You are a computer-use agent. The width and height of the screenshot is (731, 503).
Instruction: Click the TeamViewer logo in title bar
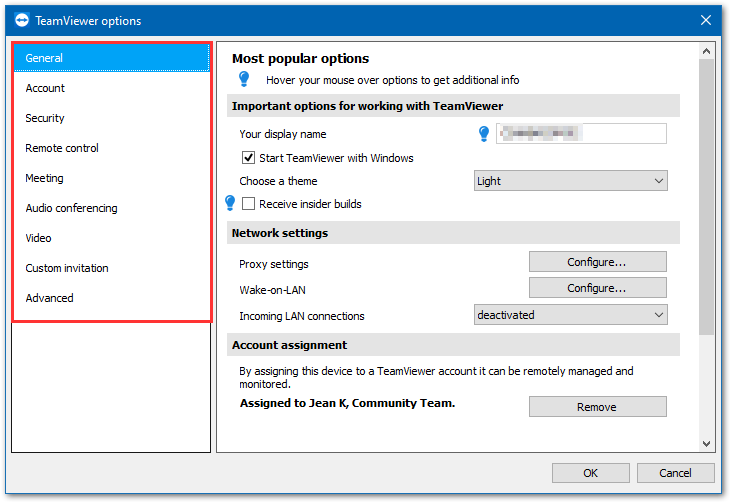click(19, 20)
